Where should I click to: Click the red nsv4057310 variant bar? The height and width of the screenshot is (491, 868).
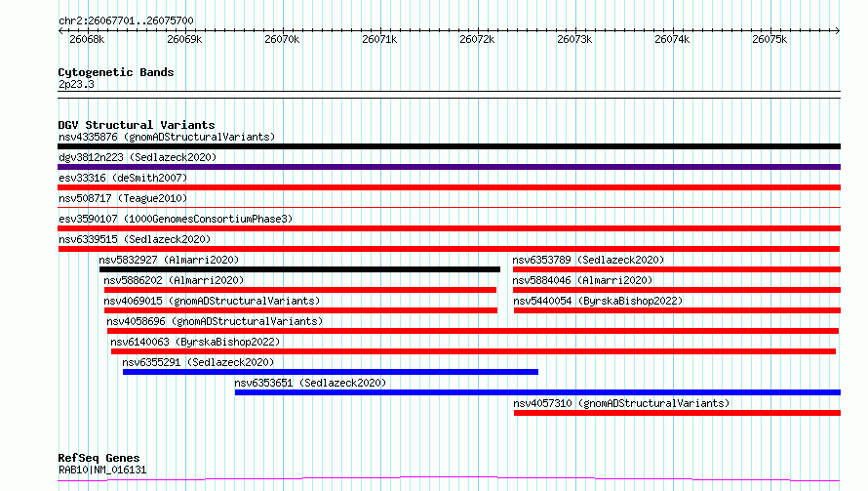click(x=677, y=413)
